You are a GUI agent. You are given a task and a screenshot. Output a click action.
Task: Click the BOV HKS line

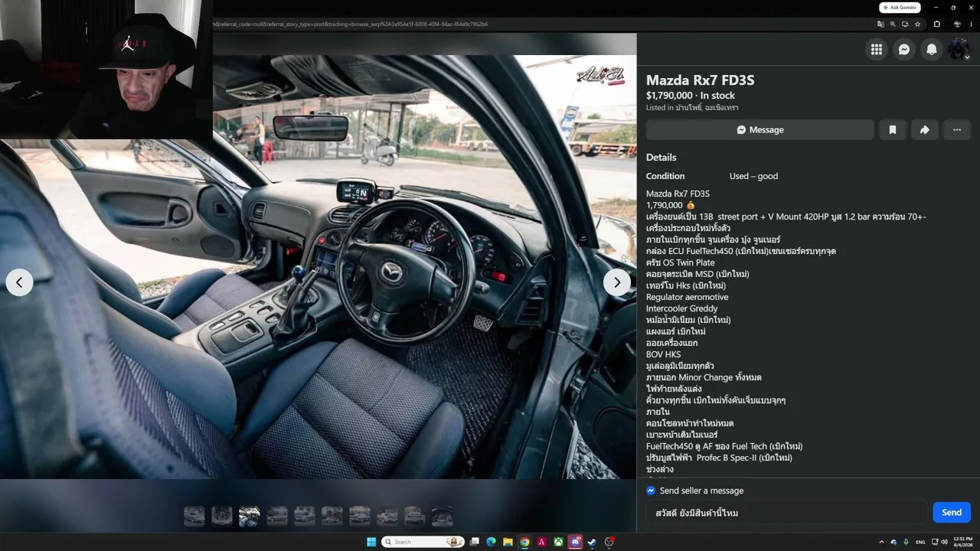[664, 354]
